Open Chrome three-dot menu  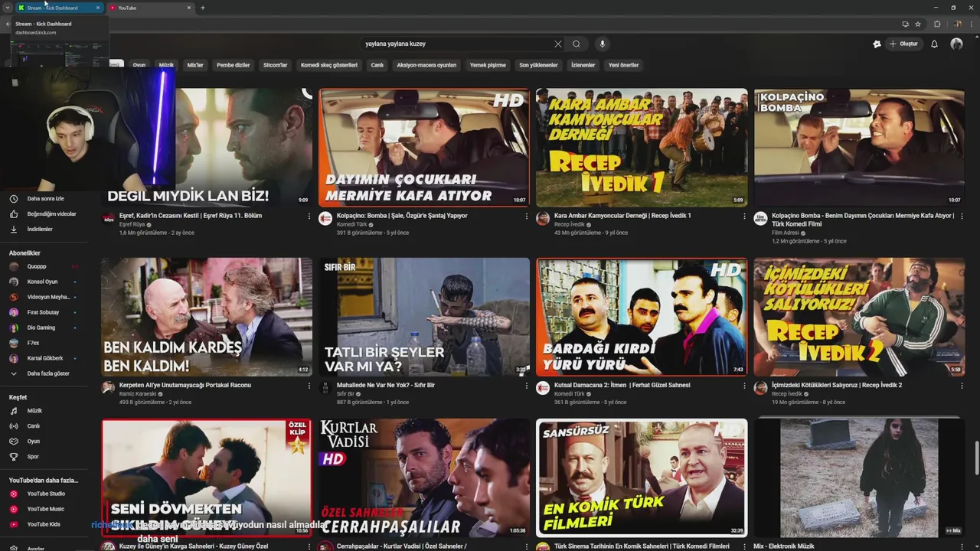coord(970,24)
